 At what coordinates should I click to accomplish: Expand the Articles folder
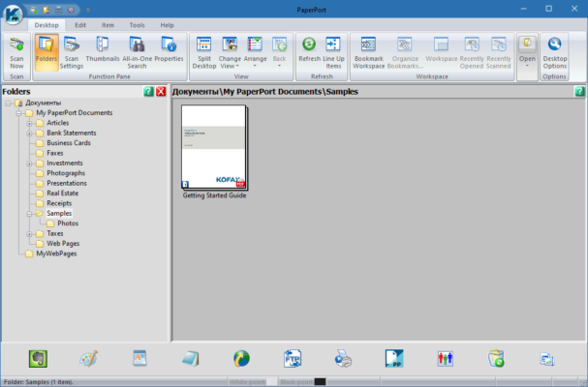[29, 123]
